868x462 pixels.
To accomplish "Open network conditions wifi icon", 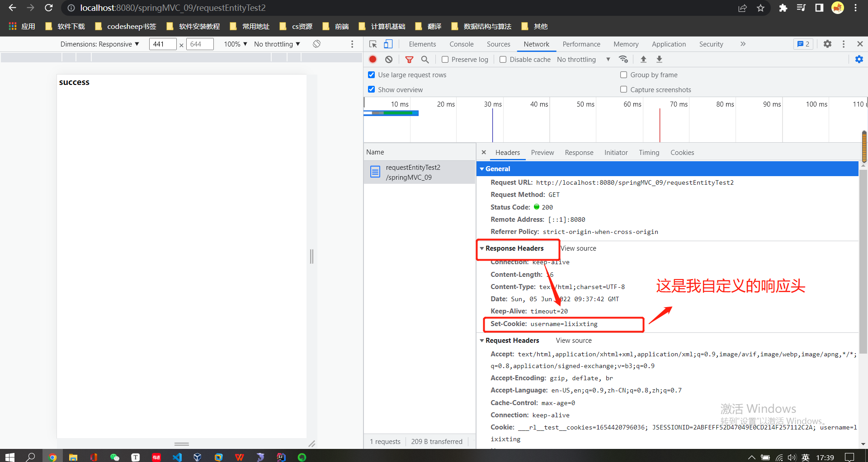I will tap(623, 59).
